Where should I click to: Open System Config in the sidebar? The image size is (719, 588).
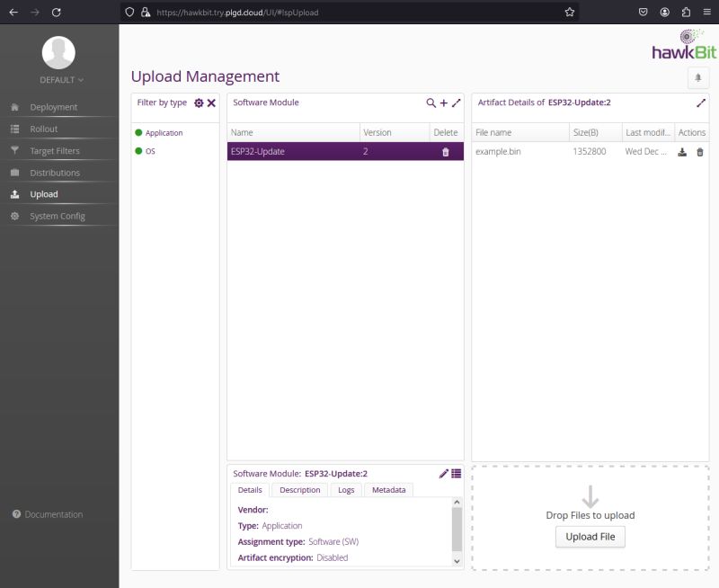point(58,216)
